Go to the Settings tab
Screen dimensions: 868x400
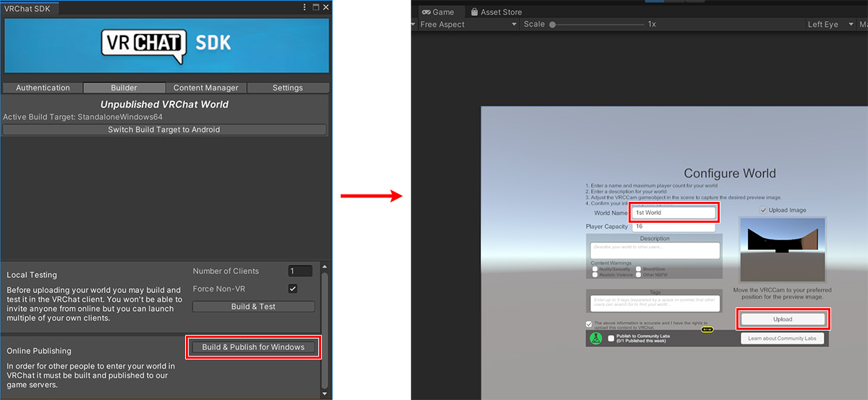coord(288,88)
